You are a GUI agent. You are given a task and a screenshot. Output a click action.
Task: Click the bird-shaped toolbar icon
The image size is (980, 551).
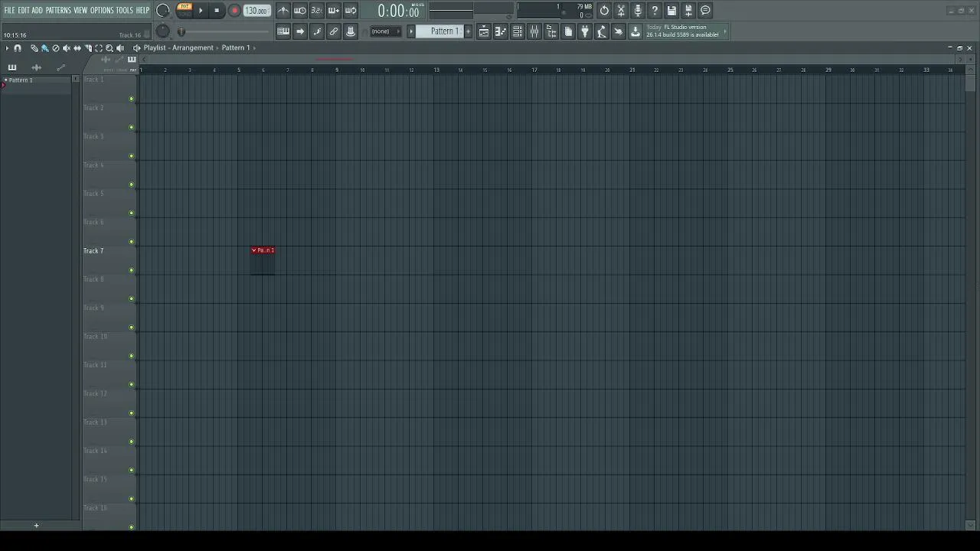(619, 31)
